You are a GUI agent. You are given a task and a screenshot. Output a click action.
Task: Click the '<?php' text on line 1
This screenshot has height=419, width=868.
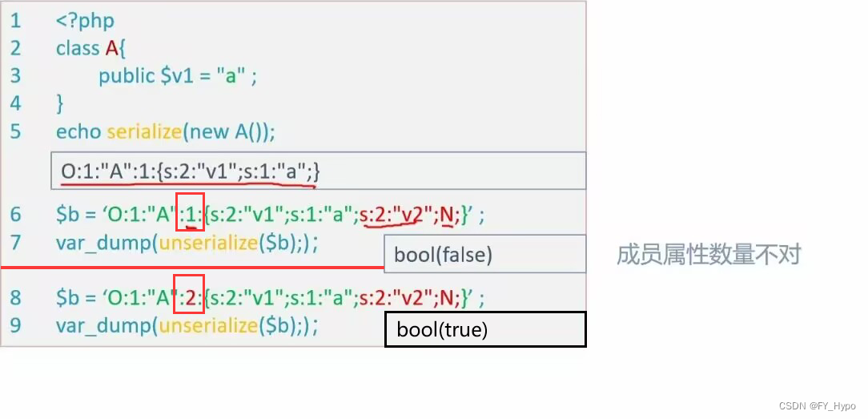(x=85, y=21)
